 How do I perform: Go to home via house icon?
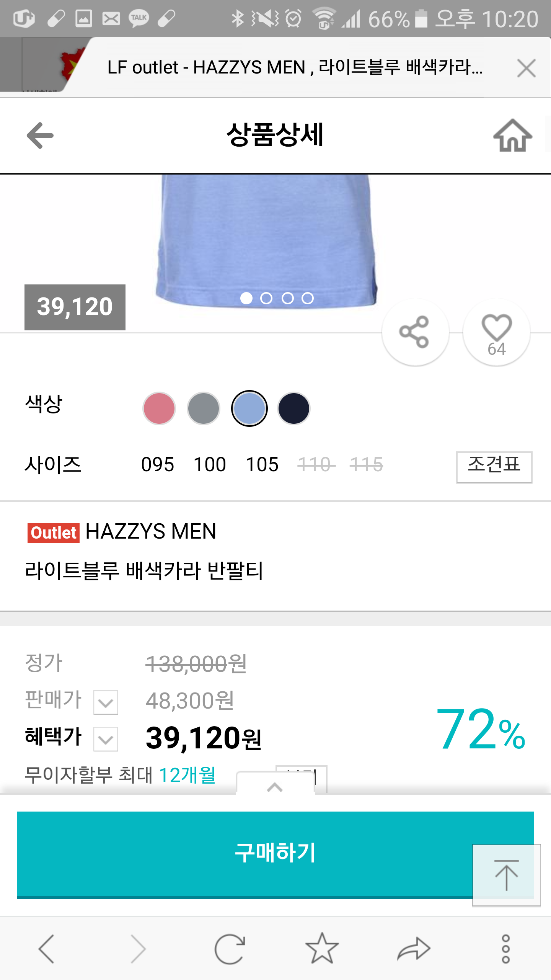[x=512, y=136]
